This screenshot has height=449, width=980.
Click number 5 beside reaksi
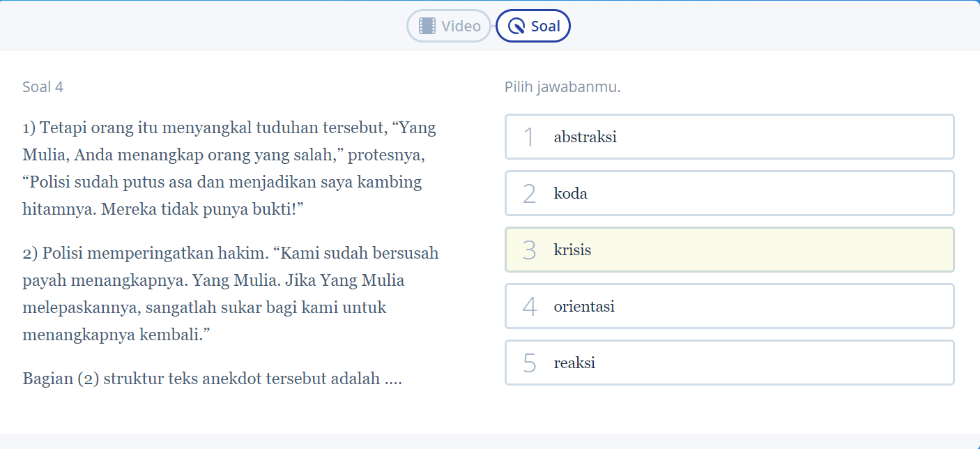pos(529,363)
